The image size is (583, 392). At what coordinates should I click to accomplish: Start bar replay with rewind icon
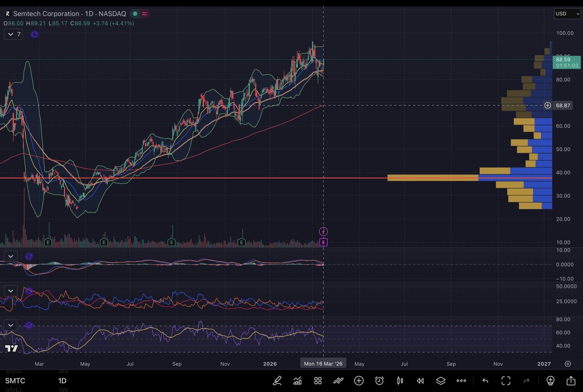[x=420, y=381]
